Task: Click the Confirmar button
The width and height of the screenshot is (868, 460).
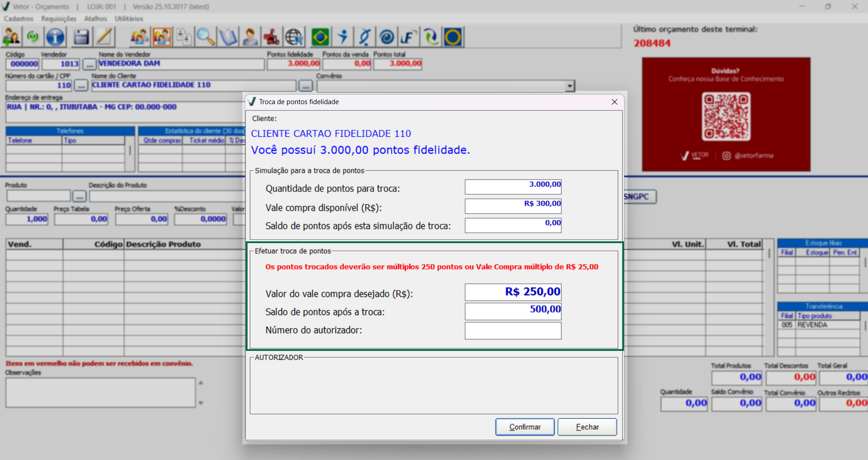Action: pos(525,427)
